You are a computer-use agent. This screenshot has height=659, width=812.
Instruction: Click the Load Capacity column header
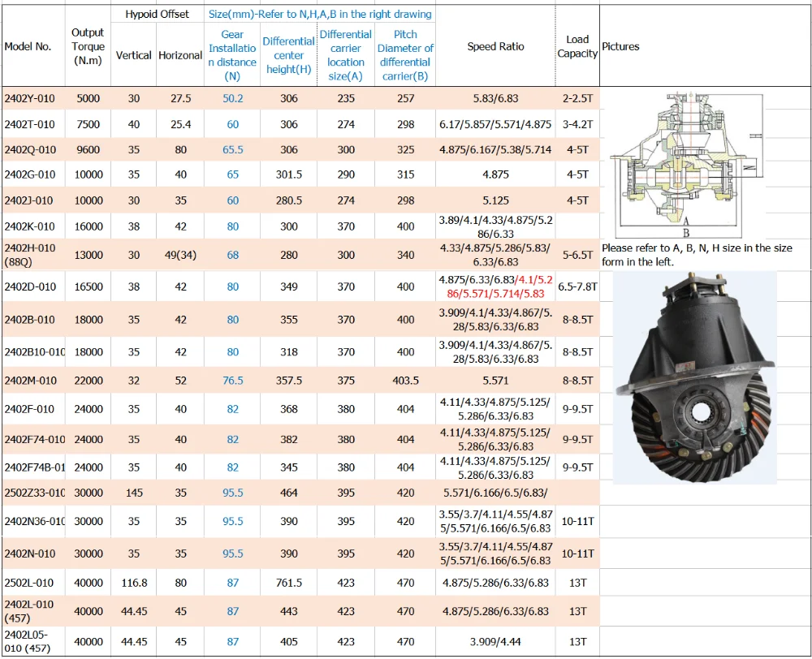[577, 46]
